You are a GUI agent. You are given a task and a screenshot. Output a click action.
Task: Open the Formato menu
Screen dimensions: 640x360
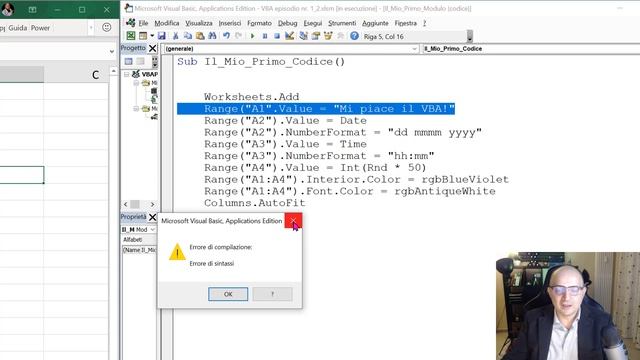click(x=259, y=23)
